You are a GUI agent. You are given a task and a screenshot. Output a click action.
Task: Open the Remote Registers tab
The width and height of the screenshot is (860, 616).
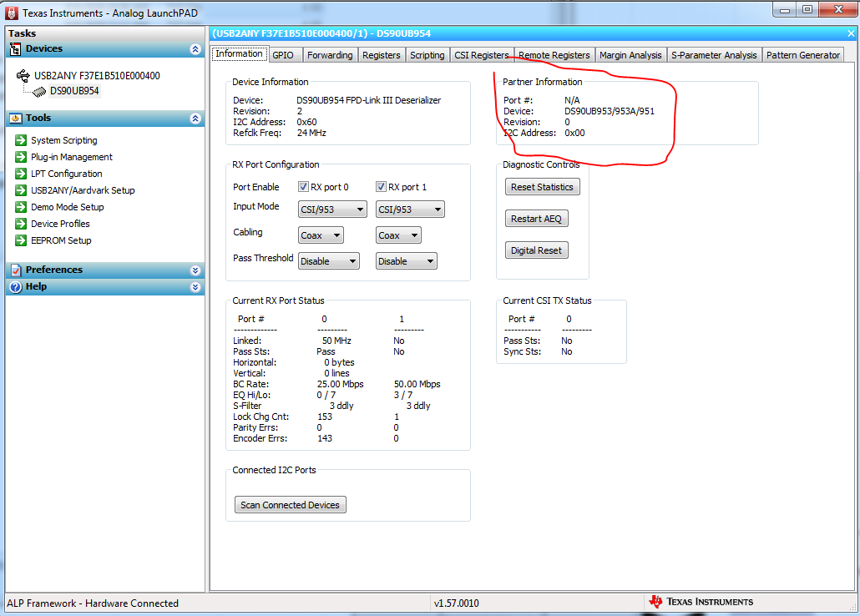click(x=554, y=55)
